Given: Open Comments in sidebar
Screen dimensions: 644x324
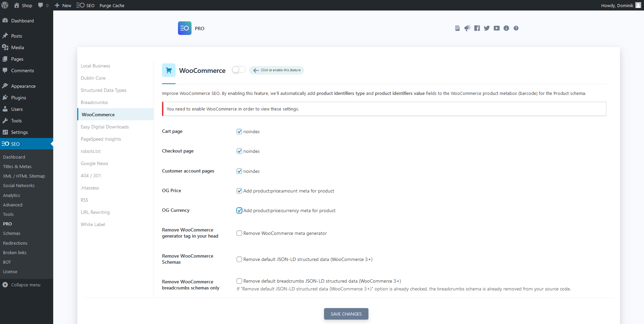Looking at the screenshot, I should pyautogui.click(x=26, y=70).
